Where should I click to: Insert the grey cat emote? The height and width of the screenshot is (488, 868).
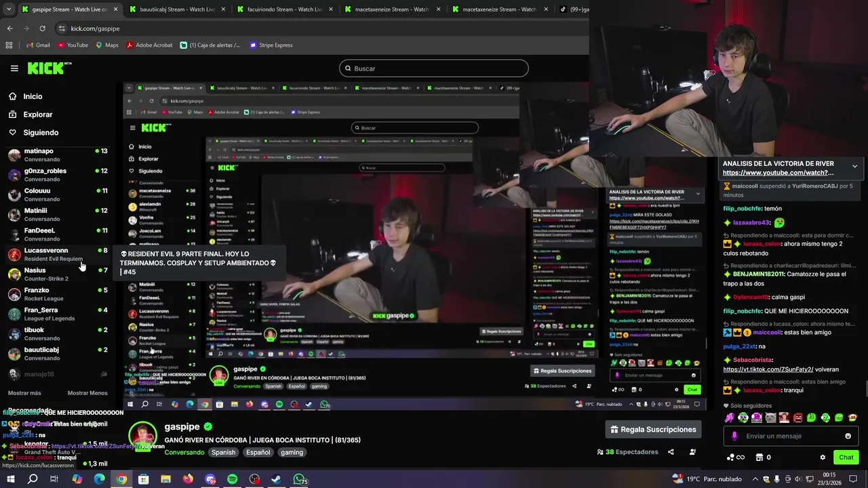[x=770, y=418]
